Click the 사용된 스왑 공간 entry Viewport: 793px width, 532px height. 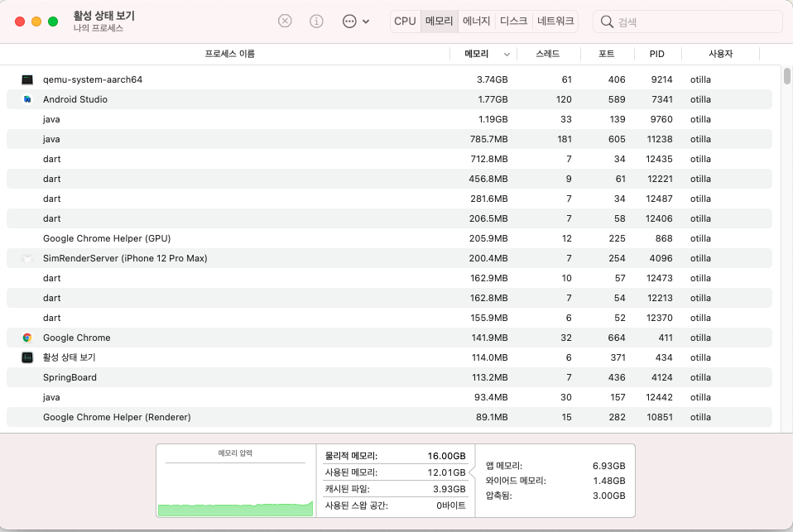point(395,506)
